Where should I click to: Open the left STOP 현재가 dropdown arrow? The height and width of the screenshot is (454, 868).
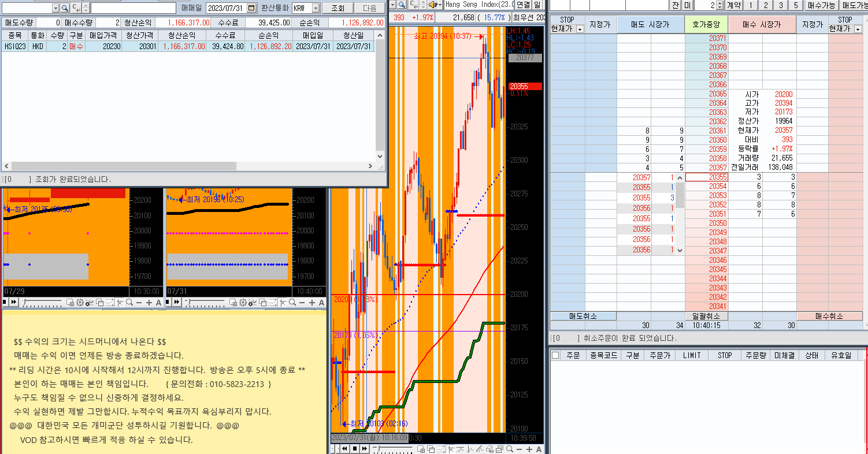pyautogui.click(x=580, y=29)
